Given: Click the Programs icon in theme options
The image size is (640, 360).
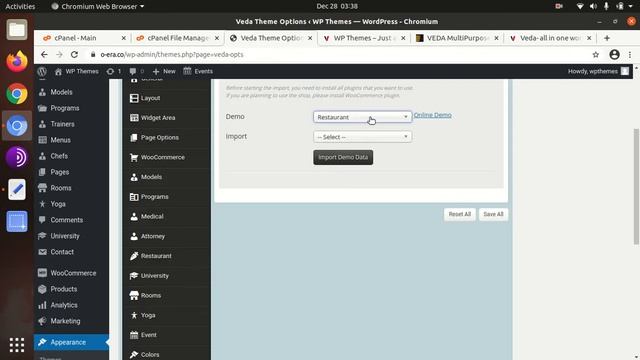Looking at the screenshot, I should coord(134,197).
